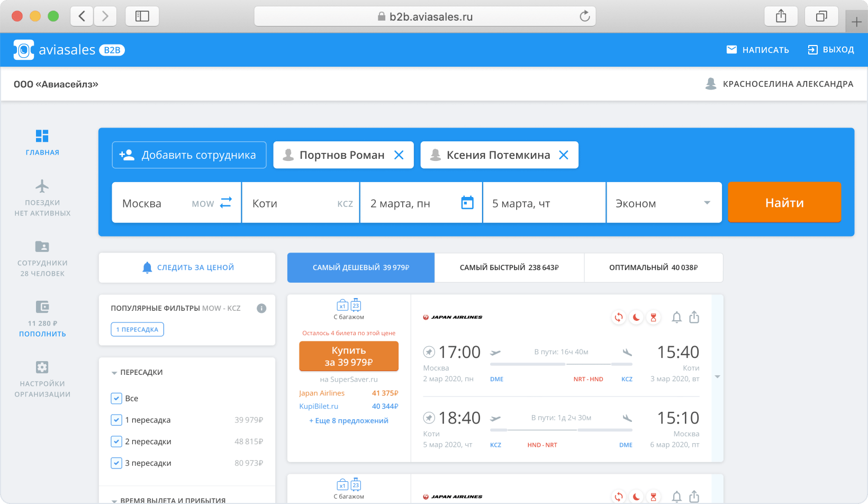868x504 pixels.
Task: Click baggage icons on first ticket
Action: (349, 305)
